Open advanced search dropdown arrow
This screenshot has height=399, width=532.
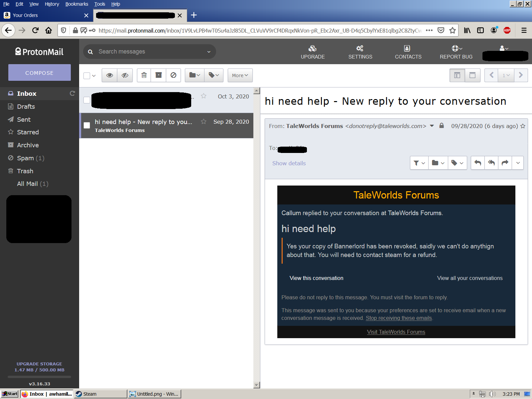point(209,52)
